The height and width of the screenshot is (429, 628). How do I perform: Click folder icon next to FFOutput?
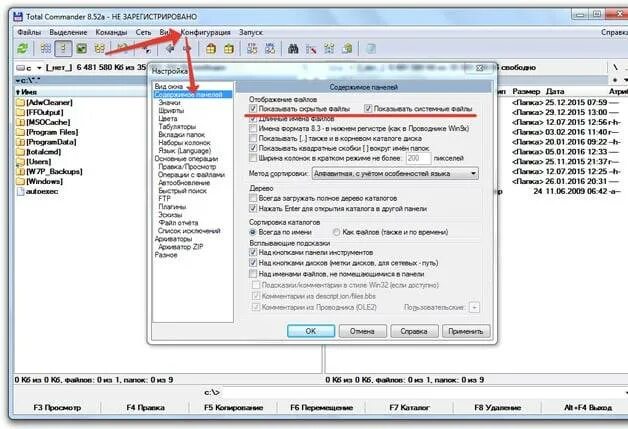[x=20, y=113]
